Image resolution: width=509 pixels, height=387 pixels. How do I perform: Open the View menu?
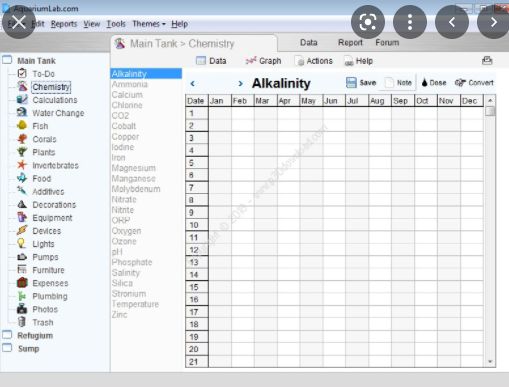[92, 24]
